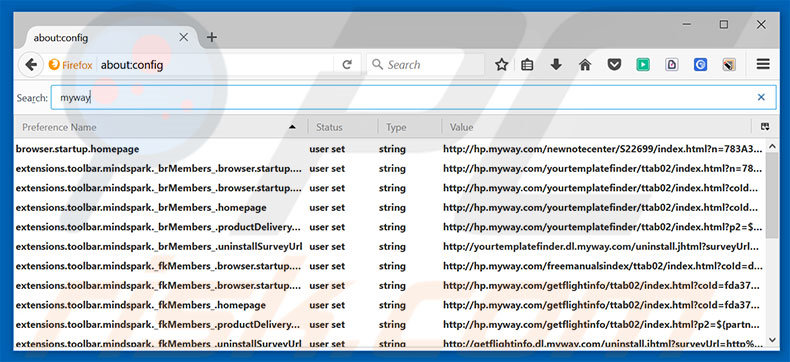
Task: Open the Pocket icon
Action: click(614, 64)
